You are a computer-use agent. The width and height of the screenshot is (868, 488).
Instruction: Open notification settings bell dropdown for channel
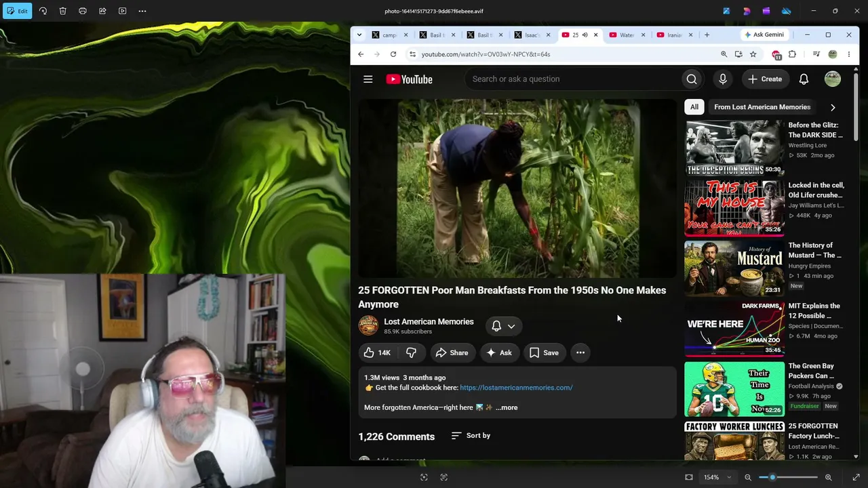pos(504,326)
